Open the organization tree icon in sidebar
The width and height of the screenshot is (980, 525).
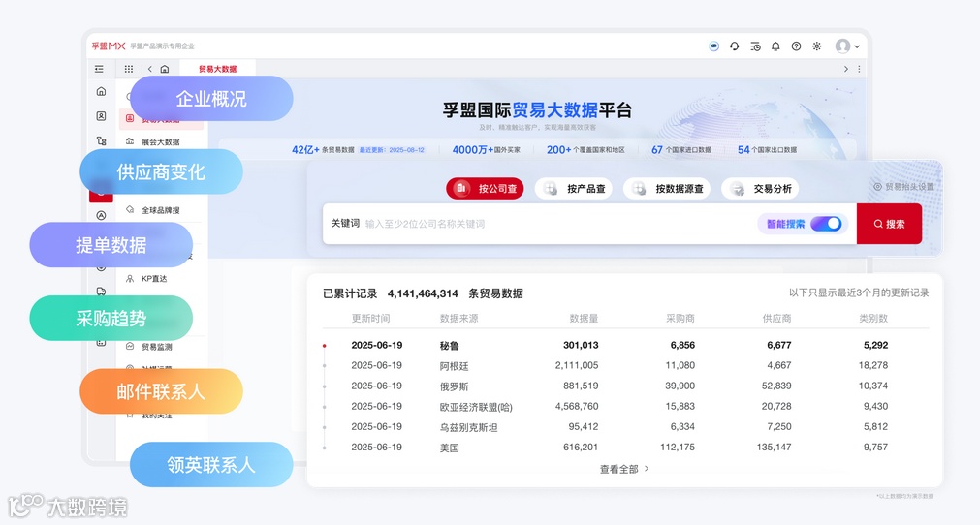(x=101, y=140)
